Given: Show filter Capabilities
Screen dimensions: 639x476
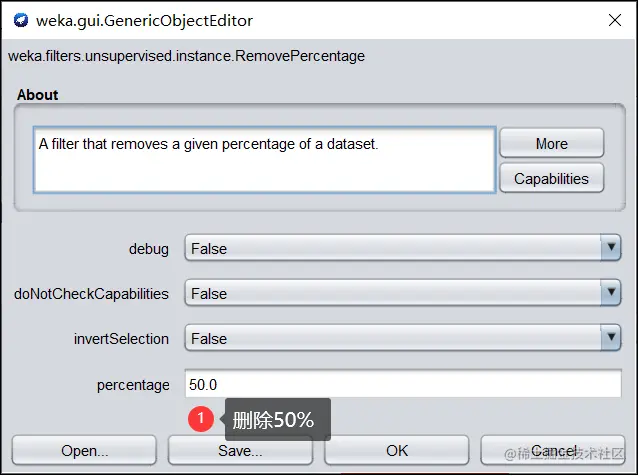Looking at the screenshot, I should click(551, 179).
